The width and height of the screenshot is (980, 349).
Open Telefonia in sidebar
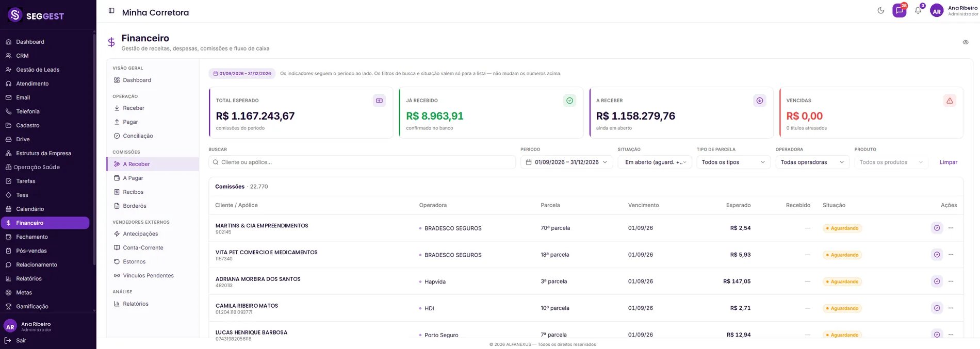pos(45,111)
